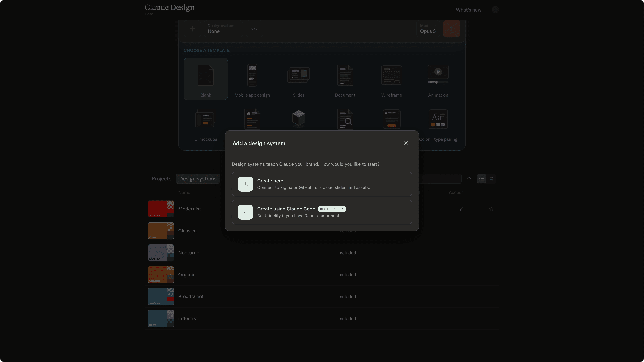
Task: Filter by starred using the star icon
Action: click(x=469, y=178)
